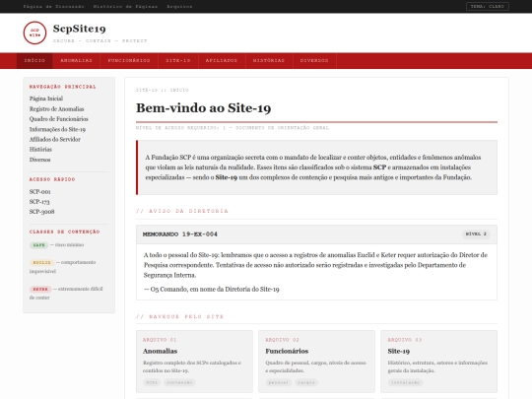Click the O5 Comando signature line
532x399 pixels.
(x=212, y=289)
